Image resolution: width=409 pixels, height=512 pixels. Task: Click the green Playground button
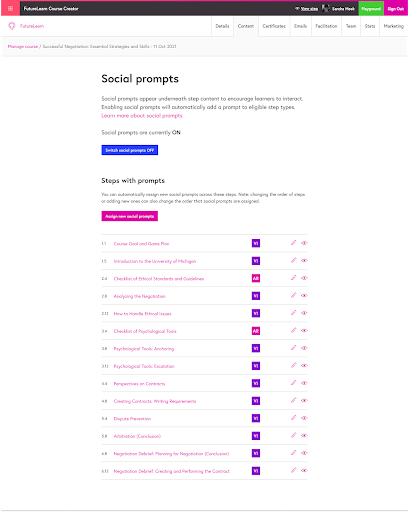371,9
